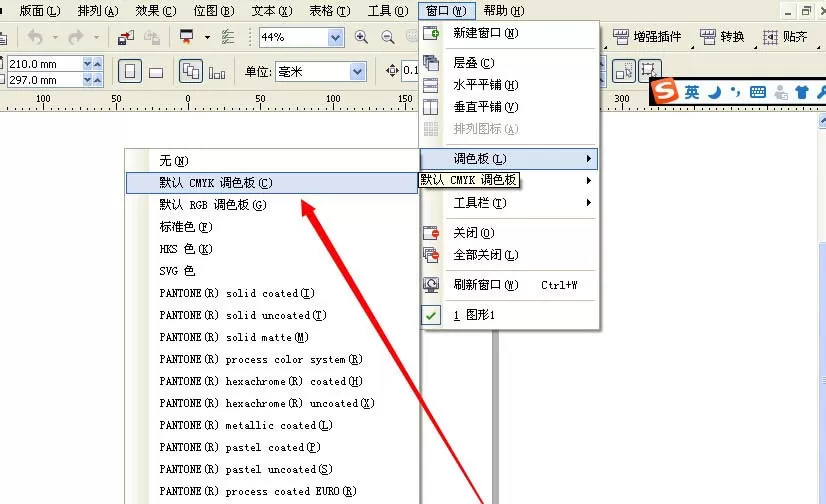This screenshot has width=826, height=504.
Task: Open the 单位 毫米 units dropdown
Action: click(x=358, y=71)
